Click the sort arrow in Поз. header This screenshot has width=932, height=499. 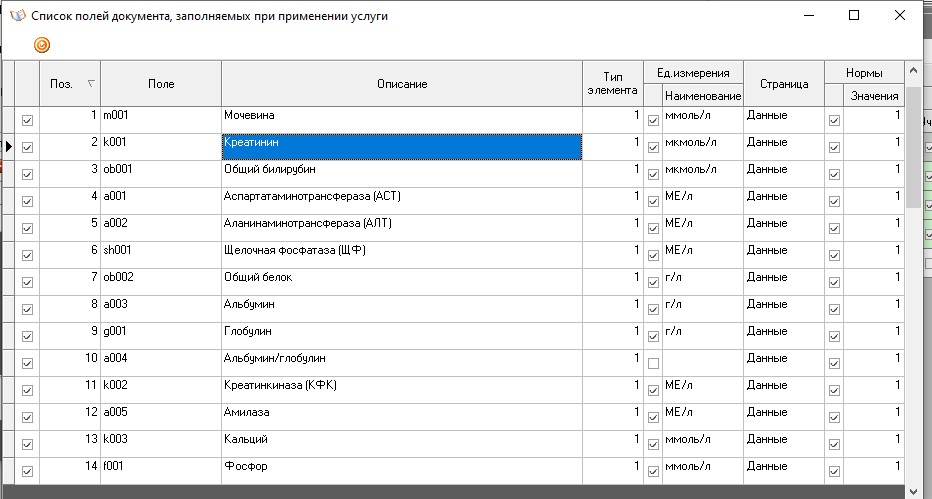click(x=91, y=84)
